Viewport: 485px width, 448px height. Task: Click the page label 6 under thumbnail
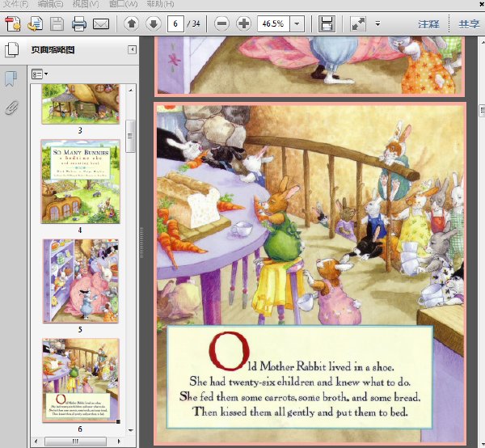(x=80, y=429)
